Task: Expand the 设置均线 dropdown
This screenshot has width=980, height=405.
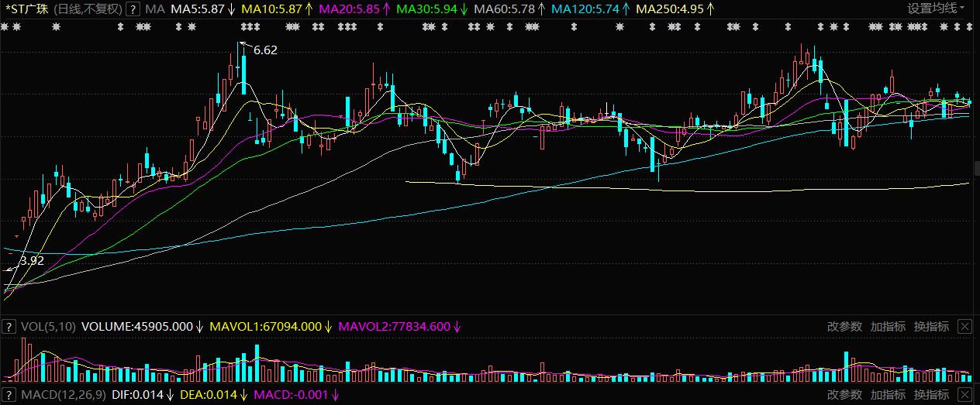Action: [937, 9]
